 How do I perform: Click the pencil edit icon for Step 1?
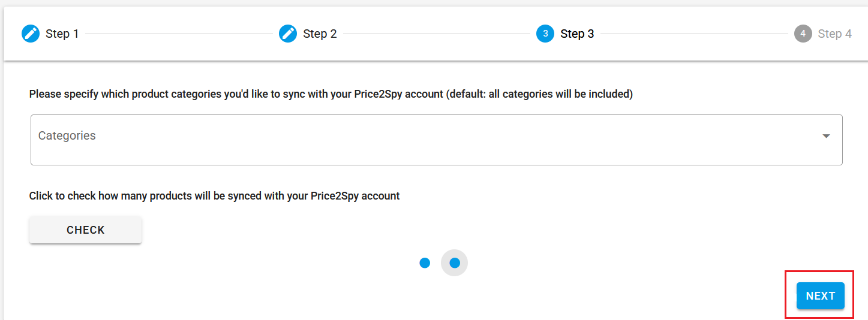[31, 34]
